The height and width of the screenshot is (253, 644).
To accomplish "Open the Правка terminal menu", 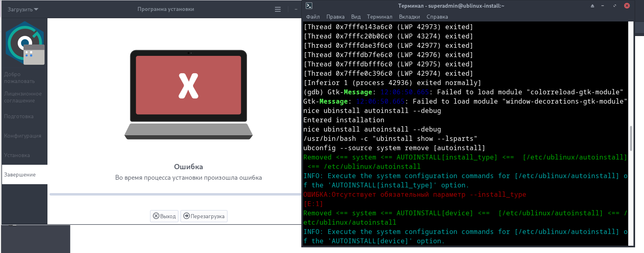I will [335, 17].
